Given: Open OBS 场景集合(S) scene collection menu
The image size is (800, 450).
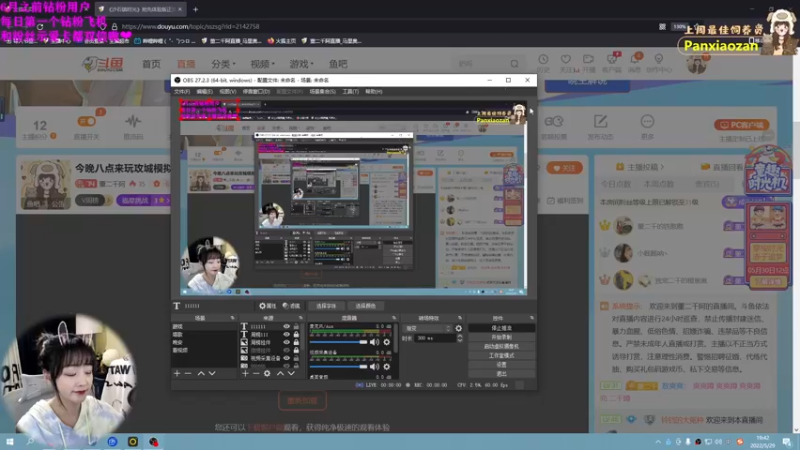Looking at the screenshot, I should click(x=322, y=91).
